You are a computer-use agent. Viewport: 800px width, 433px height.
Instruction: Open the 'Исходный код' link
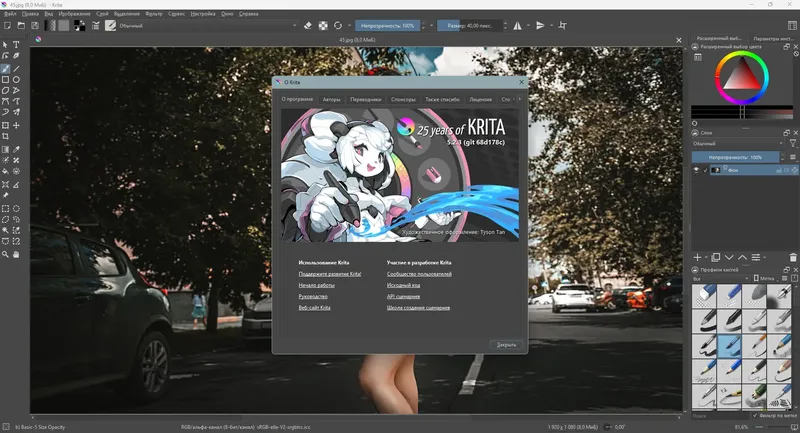click(403, 285)
